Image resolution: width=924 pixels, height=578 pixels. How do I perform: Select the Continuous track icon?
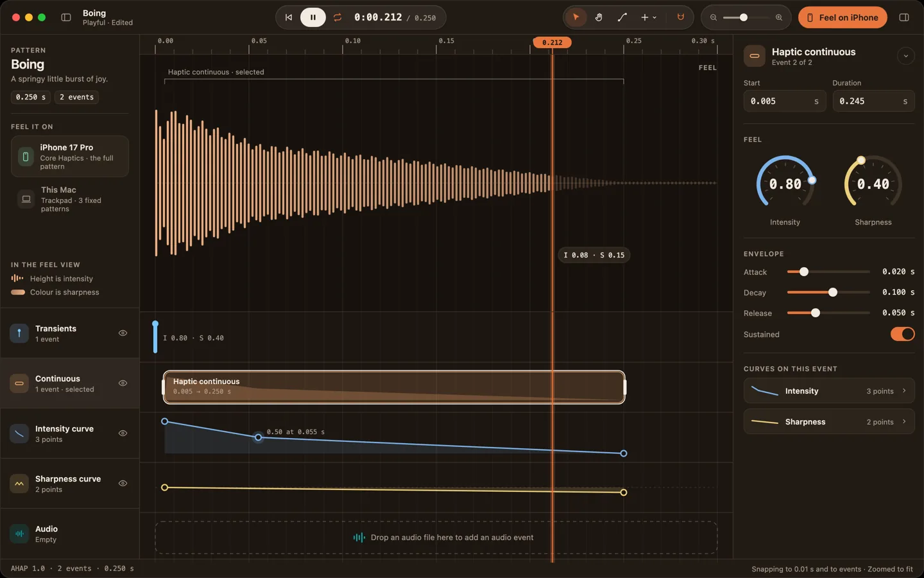coord(19,383)
